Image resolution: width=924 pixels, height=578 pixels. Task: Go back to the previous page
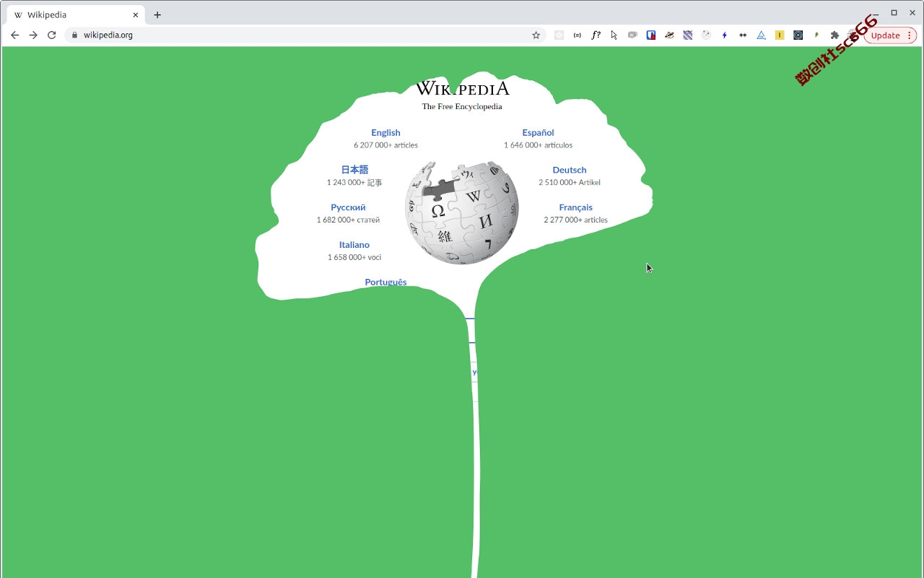[x=14, y=35]
